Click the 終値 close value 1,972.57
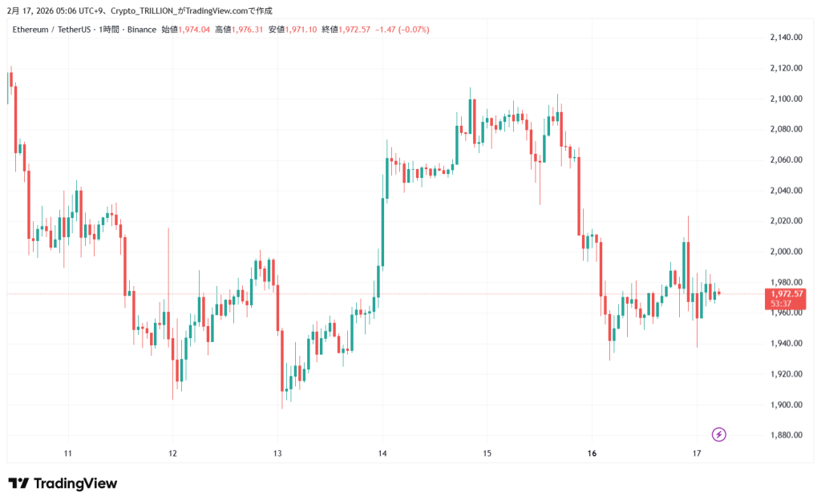 coord(354,30)
